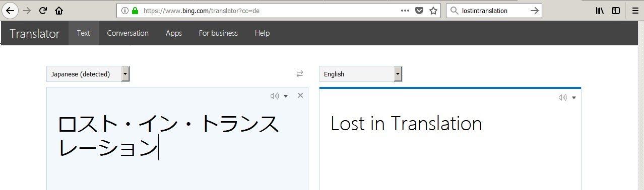Show site information icon in address bar
The image size is (644, 190).
(x=125, y=10)
